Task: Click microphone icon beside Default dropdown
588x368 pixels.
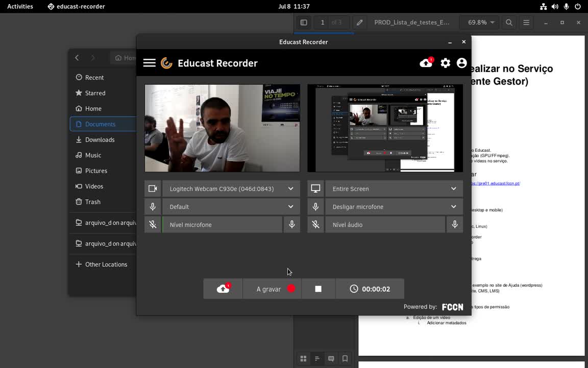Action: point(153,206)
